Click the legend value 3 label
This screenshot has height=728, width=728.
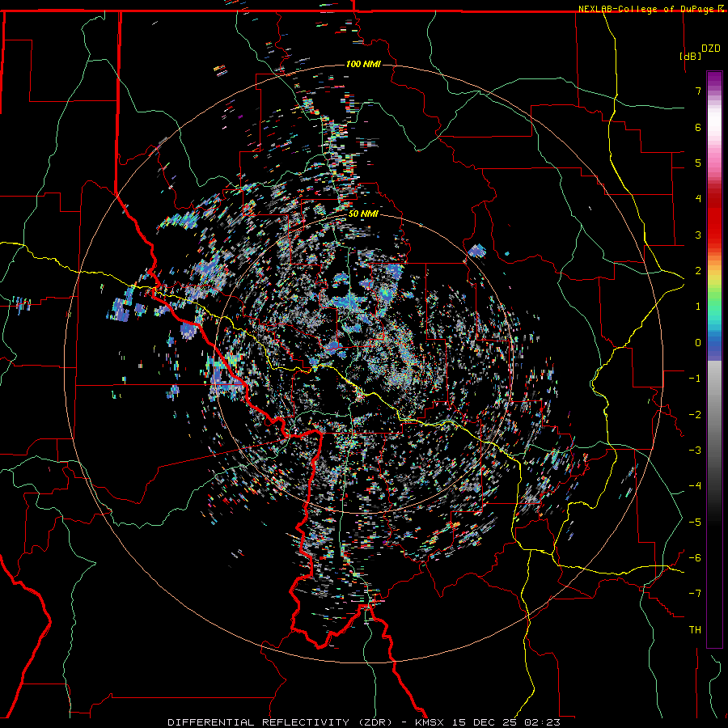(x=698, y=235)
